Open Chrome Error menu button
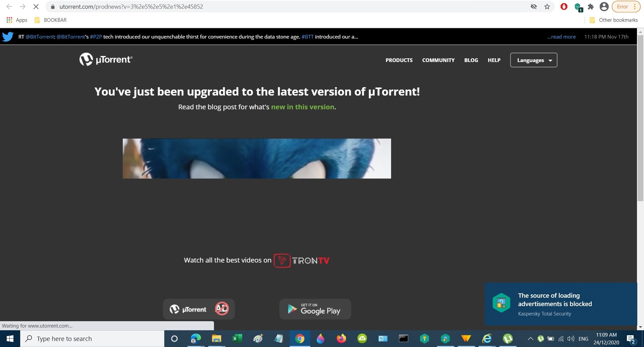The image size is (644, 347). coord(626,6)
